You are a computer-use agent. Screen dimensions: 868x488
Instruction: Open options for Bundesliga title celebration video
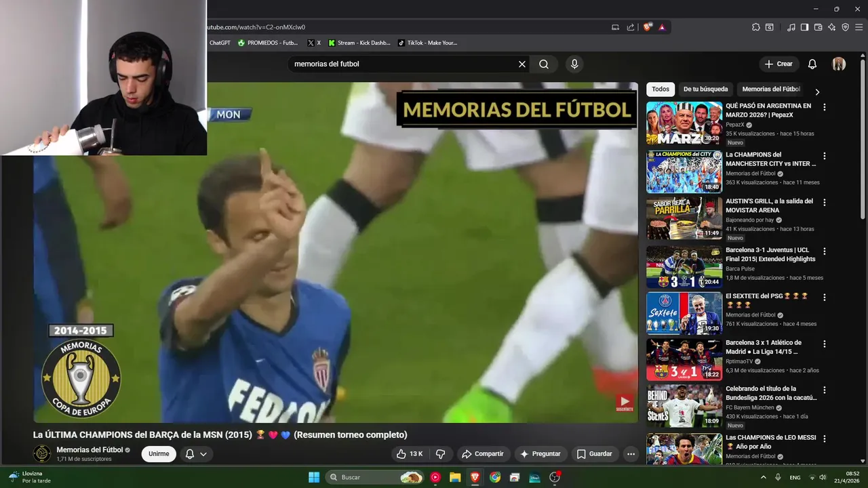825,390
